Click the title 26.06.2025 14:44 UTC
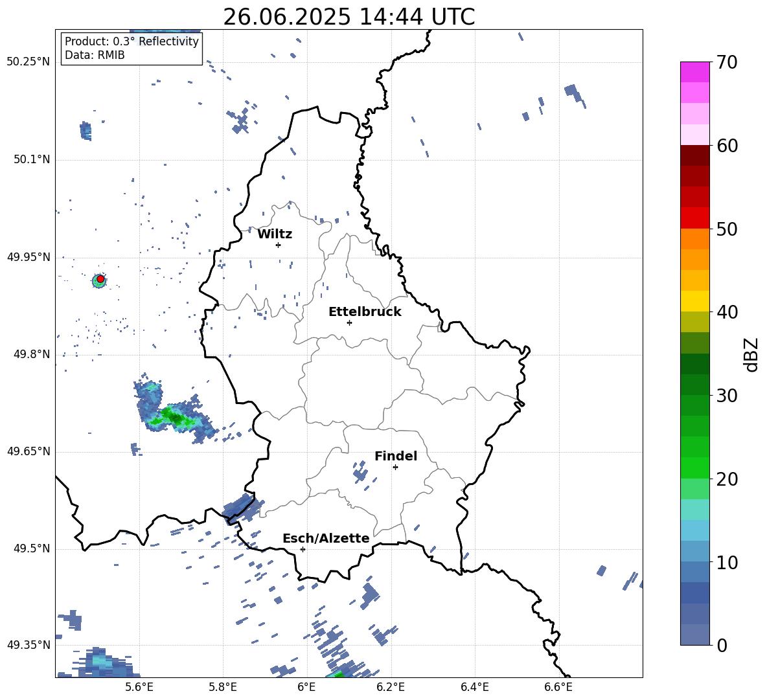This screenshot has height=700, width=767. tap(349, 17)
